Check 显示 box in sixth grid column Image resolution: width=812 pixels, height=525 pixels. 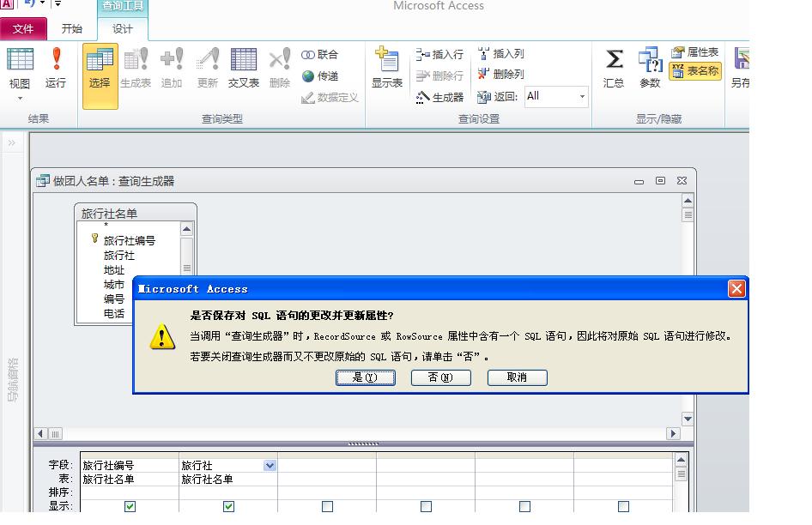(x=623, y=506)
